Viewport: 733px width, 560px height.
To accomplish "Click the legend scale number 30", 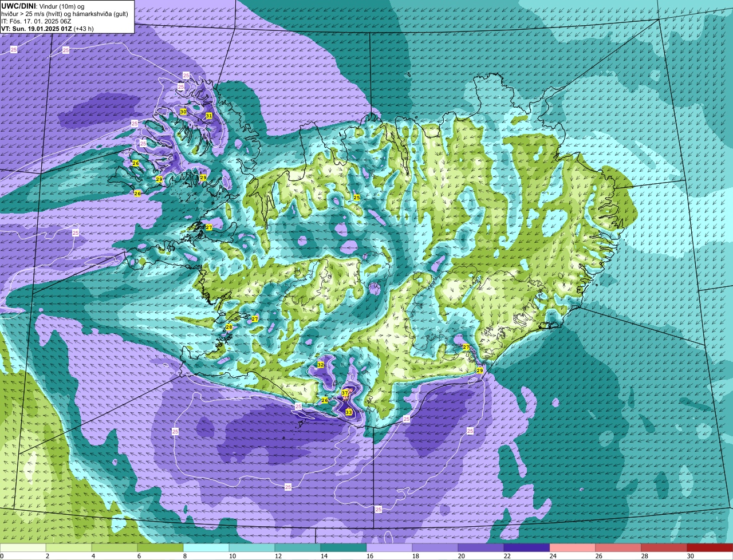I will (x=691, y=556).
